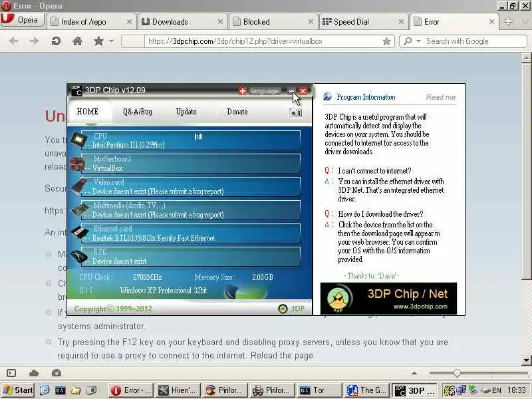This screenshot has width=532, height=399.
Task: Click the language button in 3DP Chip
Action: coord(265,91)
